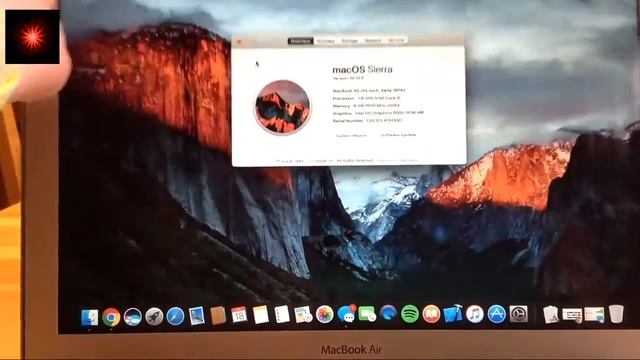Click the macOS Sierra mountain logo

click(282, 107)
